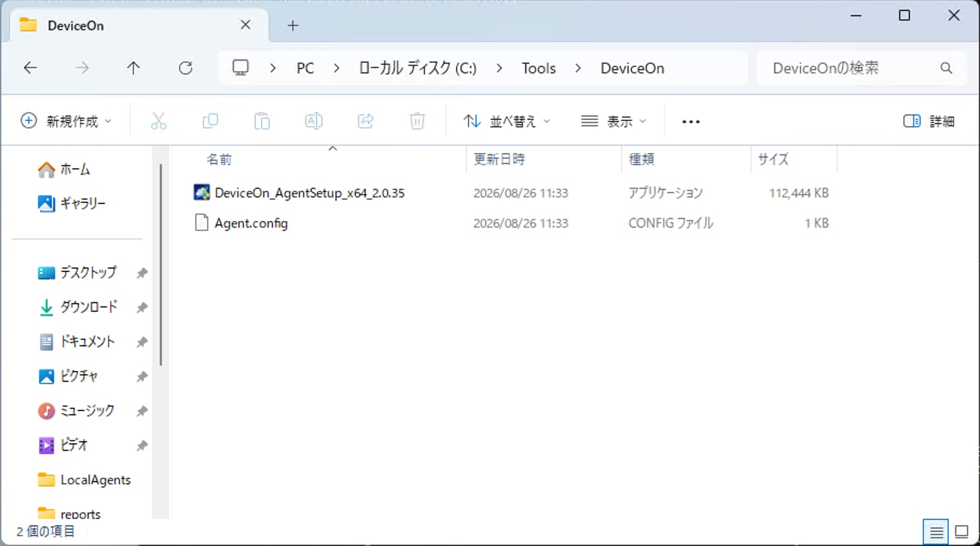Select the Agent.config file name
The width and height of the screenshot is (980, 546).
[251, 223]
